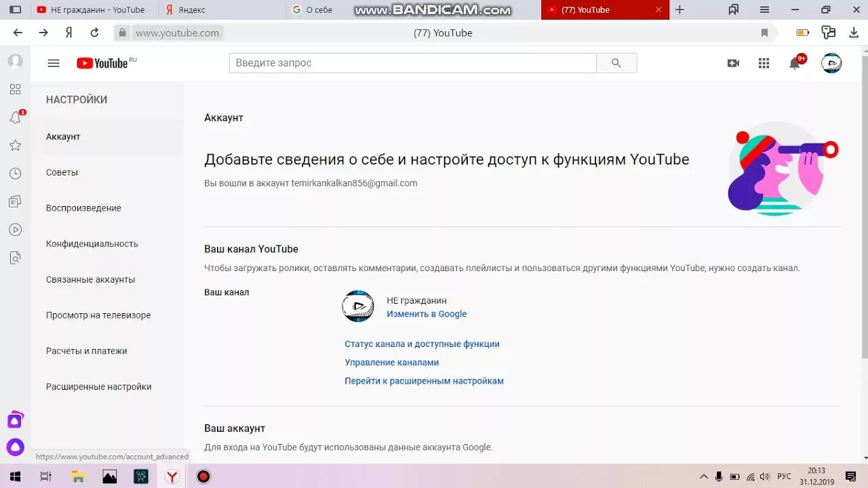Click the sidebar profile avatar icon

pos(15,62)
